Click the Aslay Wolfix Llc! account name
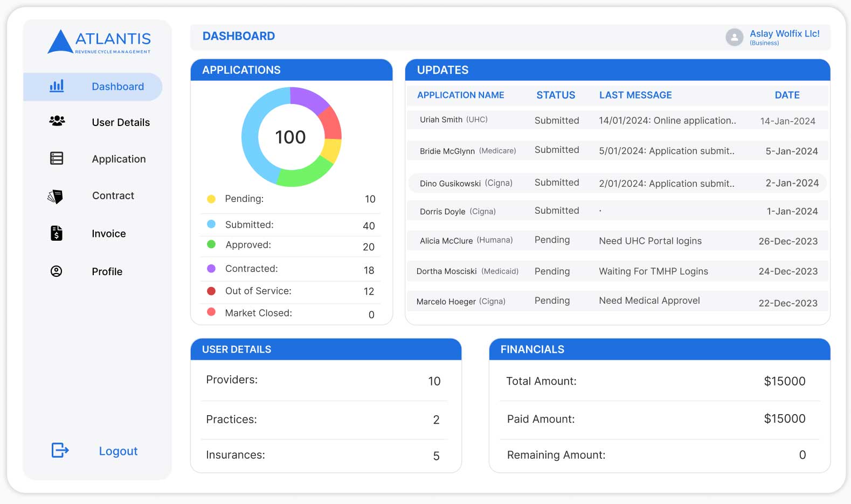The image size is (851, 504). click(785, 33)
